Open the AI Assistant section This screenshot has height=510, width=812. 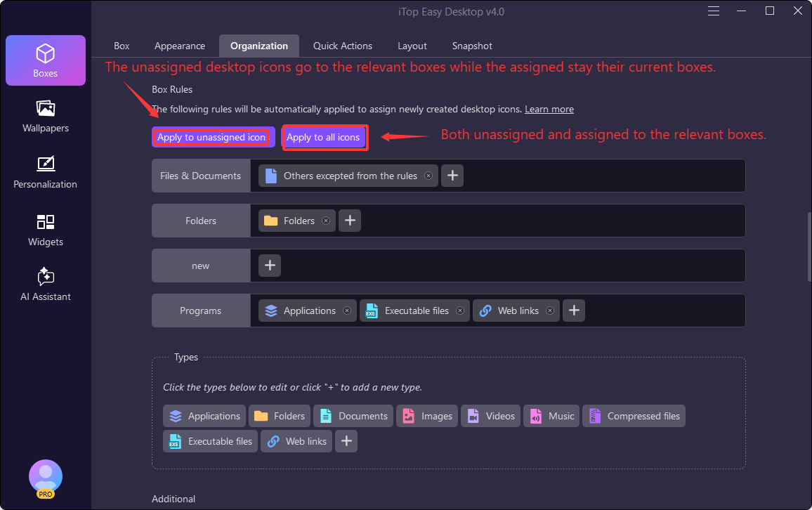pyautogui.click(x=46, y=285)
